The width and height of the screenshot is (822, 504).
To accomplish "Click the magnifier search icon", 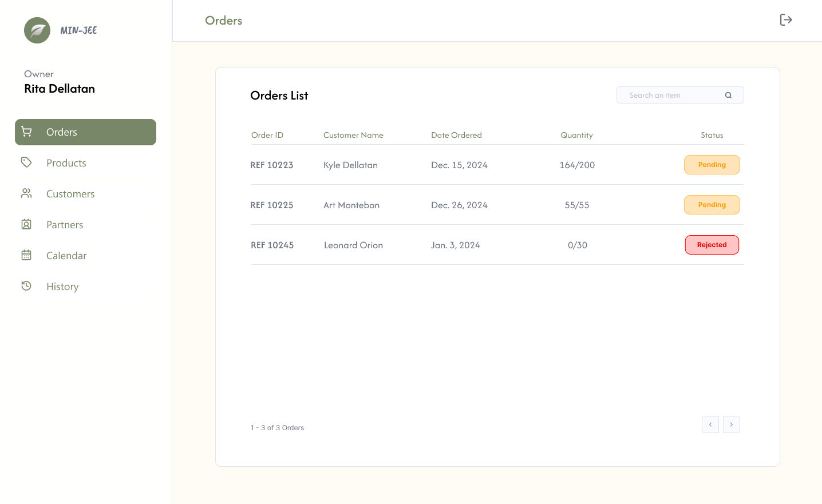I will [728, 96].
